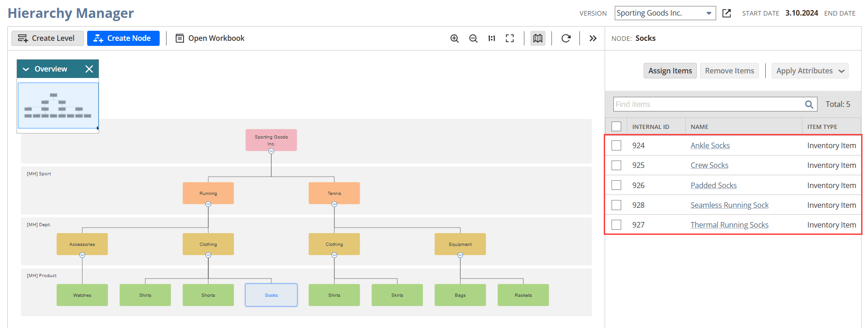Viewport: 868px width, 328px height.
Task: Select the Clothing node under Tennis
Action: point(334,244)
